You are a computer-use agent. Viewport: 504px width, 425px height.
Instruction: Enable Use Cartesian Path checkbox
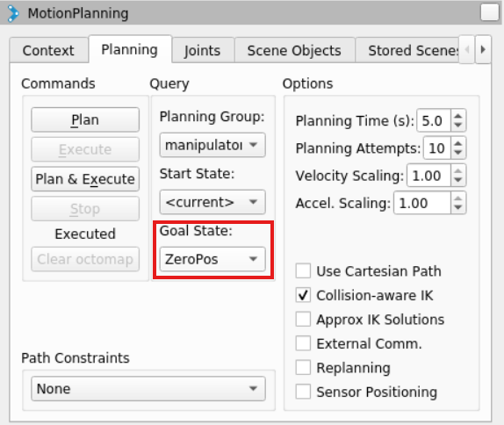303,270
